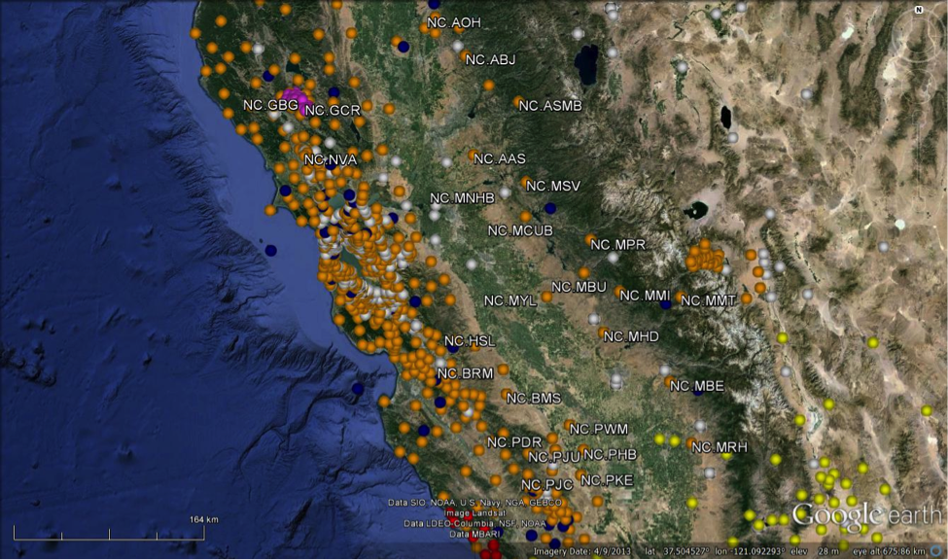This screenshot has width=948, height=560.
Task: Open the NC.MBE station placemark
Action: [x=670, y=382]
